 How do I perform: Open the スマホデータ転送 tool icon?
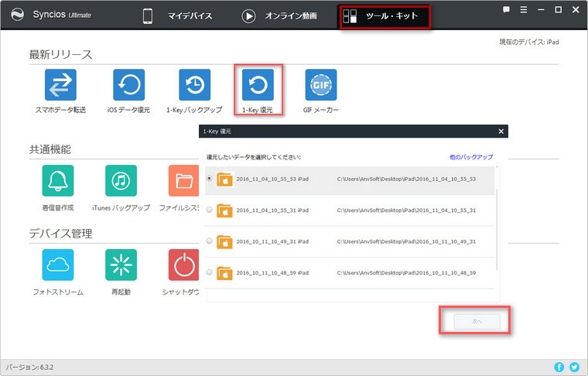pyautogui.click(x=60, y=85)
